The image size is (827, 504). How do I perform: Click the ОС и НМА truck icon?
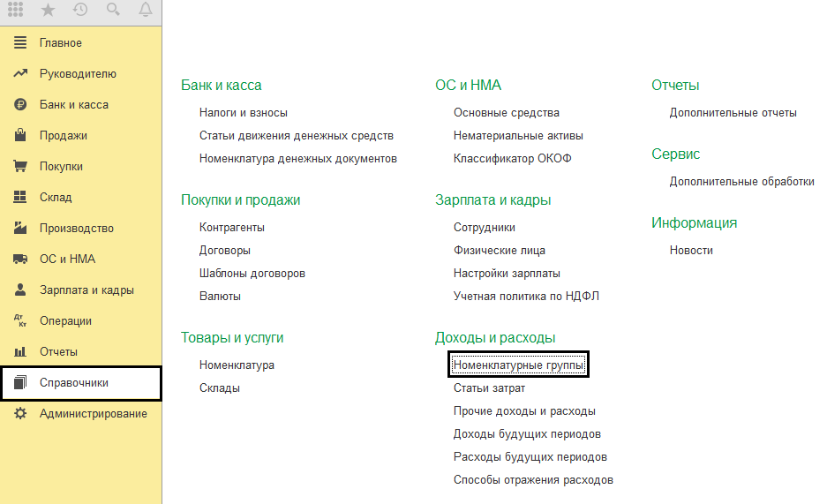click(20, 260)
